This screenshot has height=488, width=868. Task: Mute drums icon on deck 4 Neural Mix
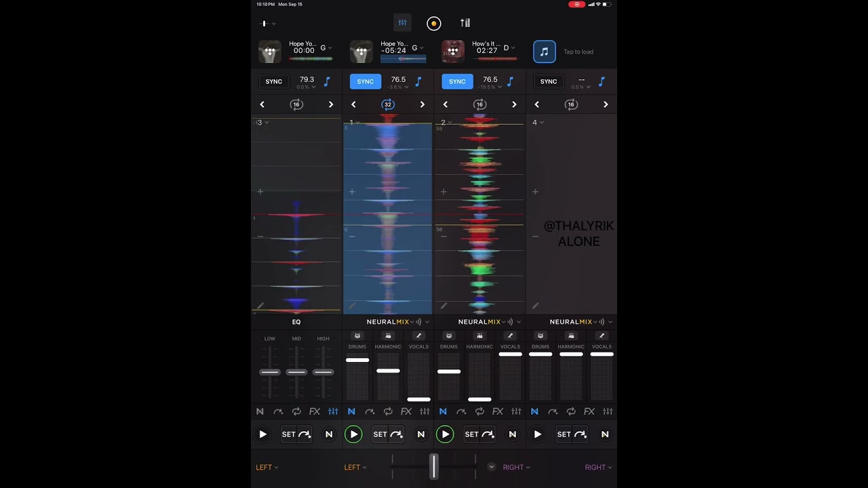tap(540, 336)
